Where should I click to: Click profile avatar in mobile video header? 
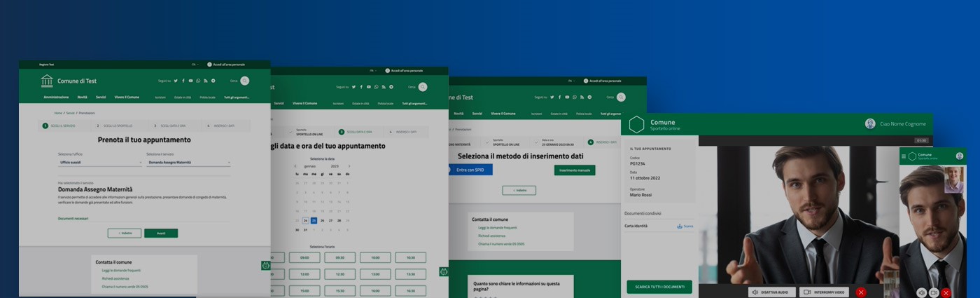tap(960, 156)
